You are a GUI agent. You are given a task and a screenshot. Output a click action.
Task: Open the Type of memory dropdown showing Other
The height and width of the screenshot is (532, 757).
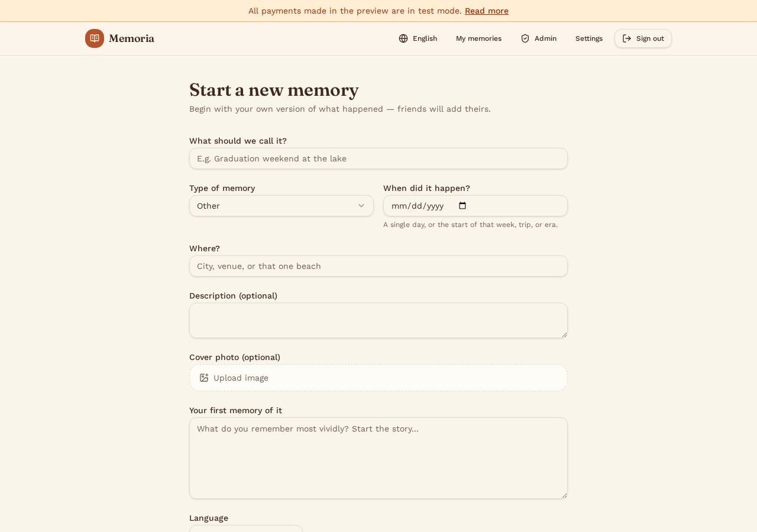(282, 206)
